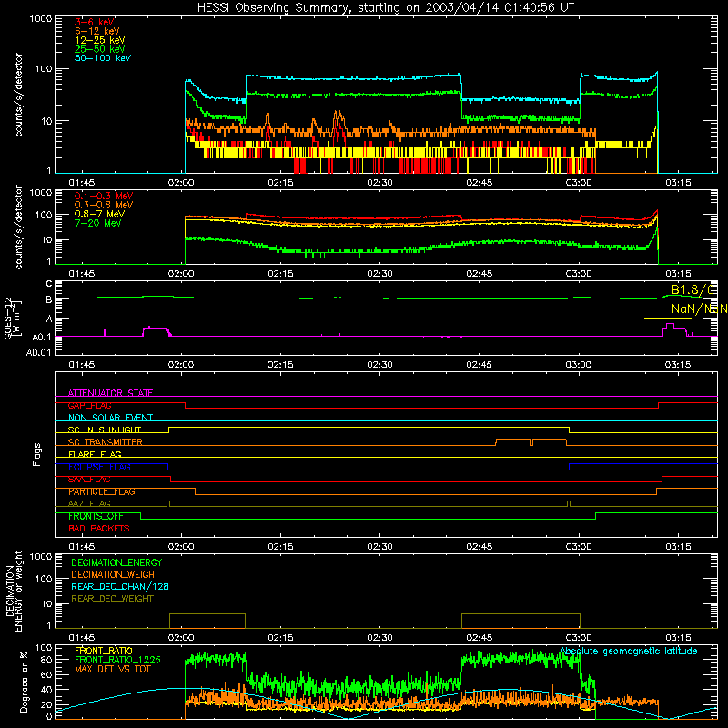Click the DECIMATION_ENERGY legend label

(116, 562)
